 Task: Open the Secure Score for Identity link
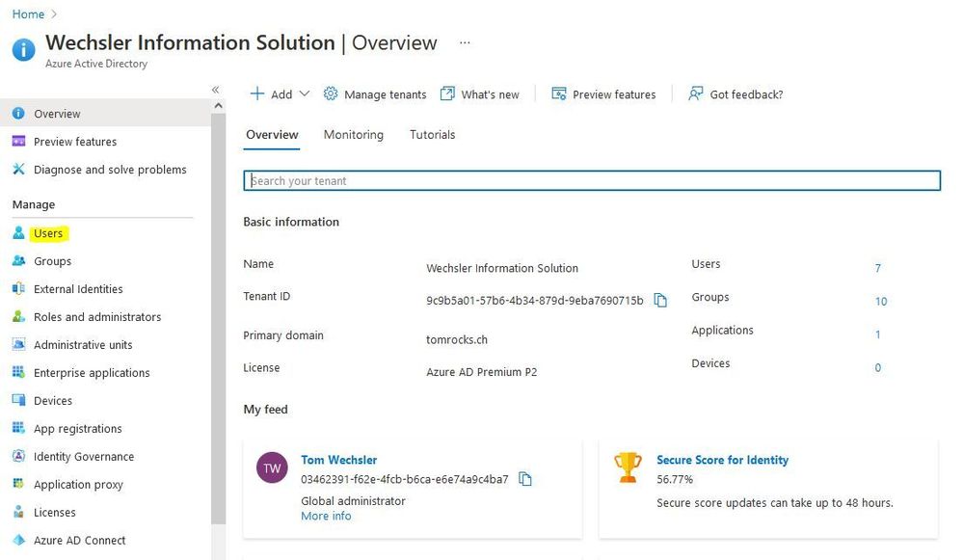[x=722, y=460]
